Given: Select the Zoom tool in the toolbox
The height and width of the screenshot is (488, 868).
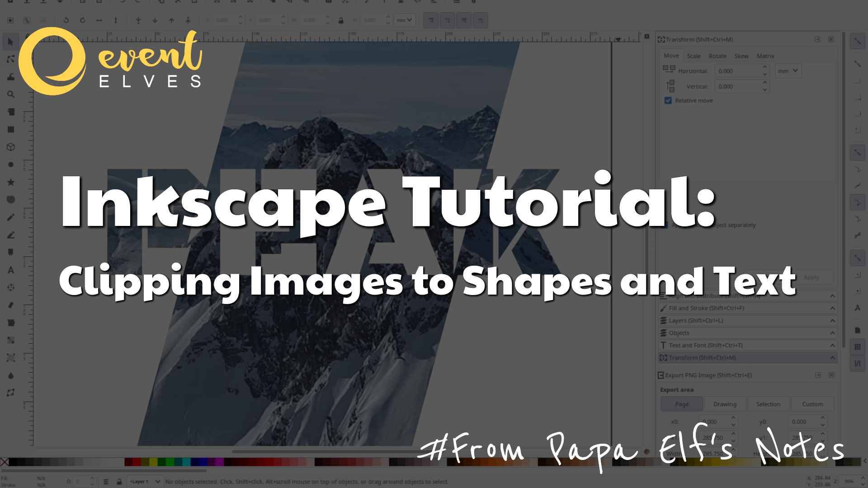Looking at the screenshot, I should (11, 94).
